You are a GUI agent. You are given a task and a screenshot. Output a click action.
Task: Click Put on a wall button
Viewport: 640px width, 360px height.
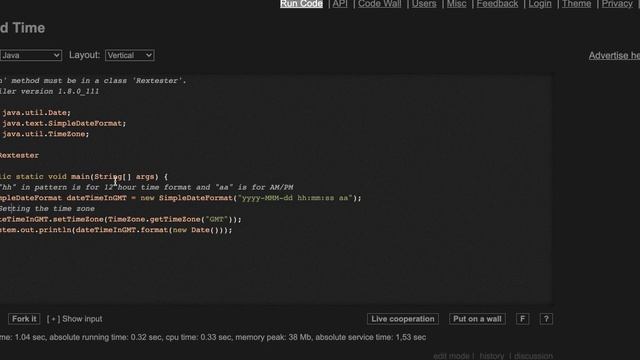[477, 319]
